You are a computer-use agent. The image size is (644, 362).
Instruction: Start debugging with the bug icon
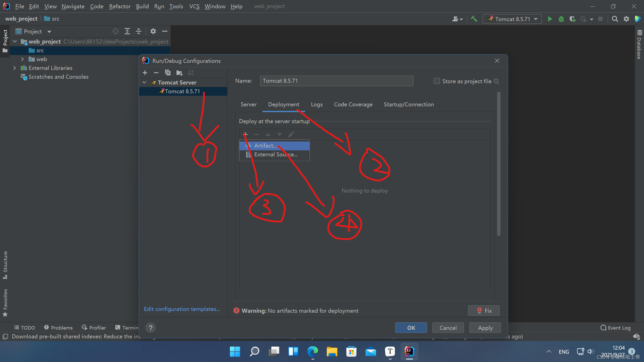(561, 19)
